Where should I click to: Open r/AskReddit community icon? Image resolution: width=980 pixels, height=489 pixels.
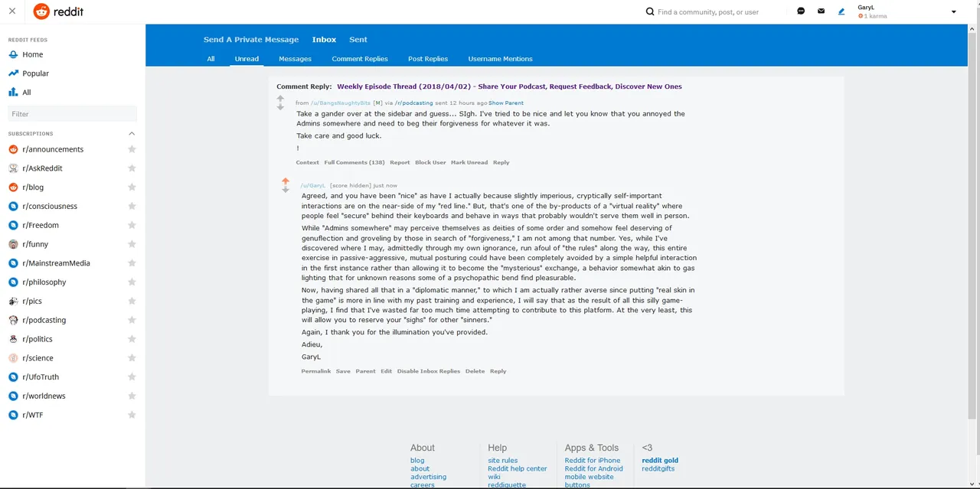[13, 168]
